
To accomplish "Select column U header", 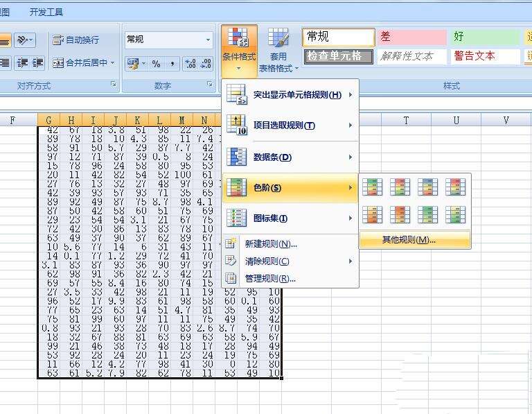I will [x=456, y=120].
